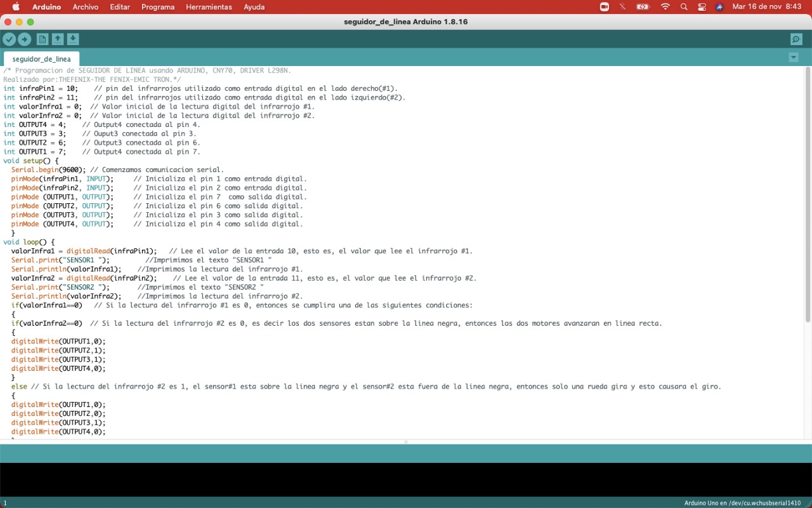Open the Serial Monitor magnifier icon
This screenshot has height=508, width=812.
pyautogui.click(x=796, y=39)
